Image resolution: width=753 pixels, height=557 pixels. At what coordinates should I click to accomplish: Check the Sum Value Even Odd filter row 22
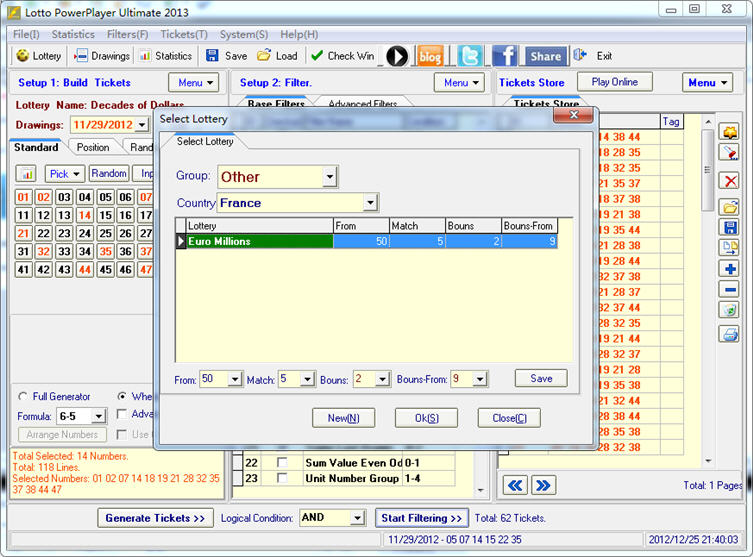(282, 462)
